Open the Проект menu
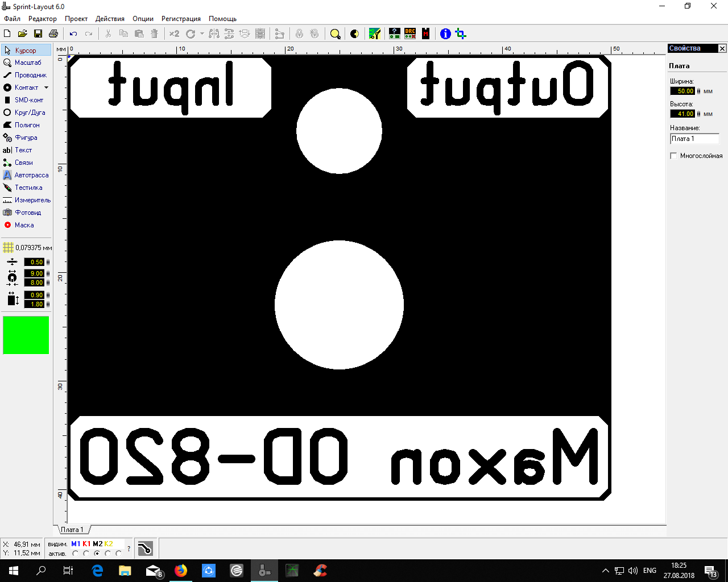Image resolution: width=728 pixels, height=582 pixels. click(76, 19)
